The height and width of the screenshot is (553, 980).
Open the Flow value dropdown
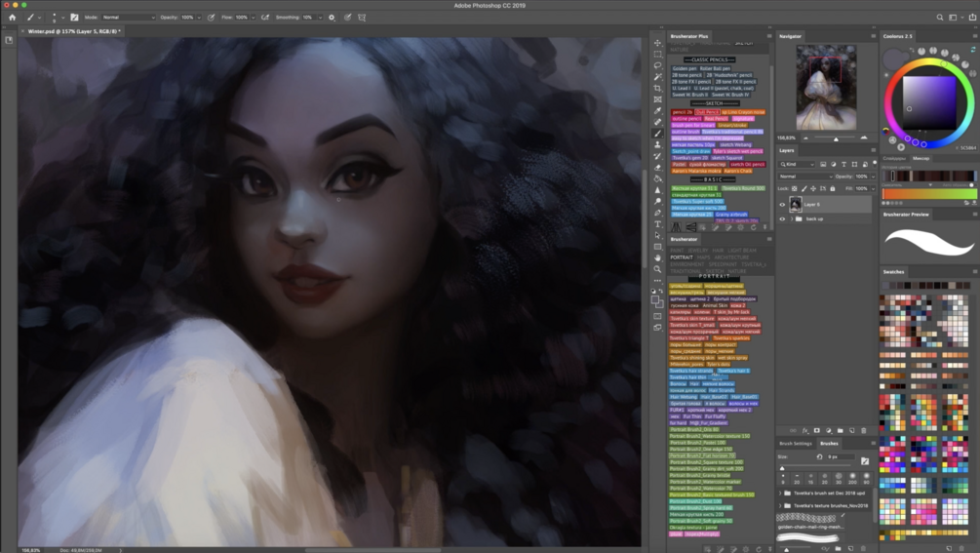click(x=253, y=18)
